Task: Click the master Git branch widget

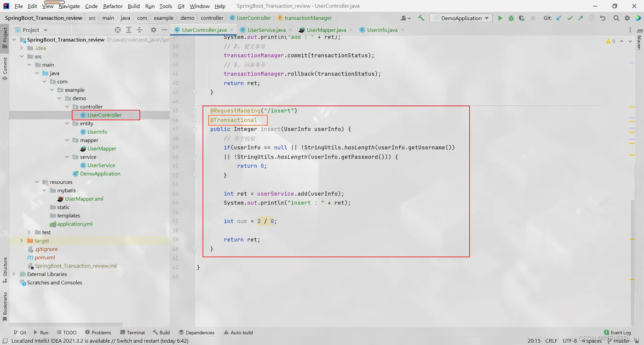Action: (619, 341)
